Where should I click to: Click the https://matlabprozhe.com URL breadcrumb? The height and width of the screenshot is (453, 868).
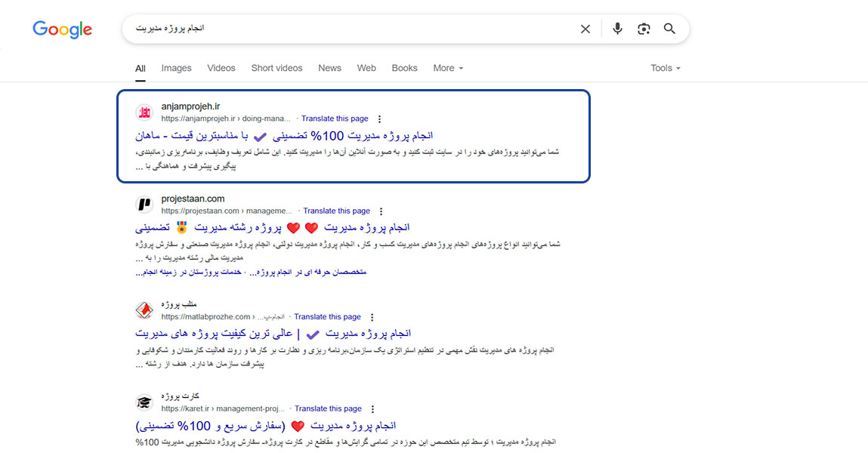pyautogui.click(x=223, y=317)
